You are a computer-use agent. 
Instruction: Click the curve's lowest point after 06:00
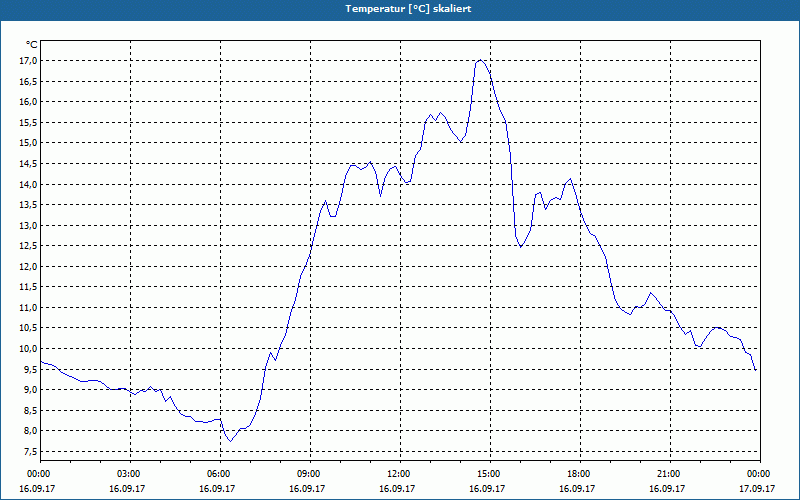231,441
